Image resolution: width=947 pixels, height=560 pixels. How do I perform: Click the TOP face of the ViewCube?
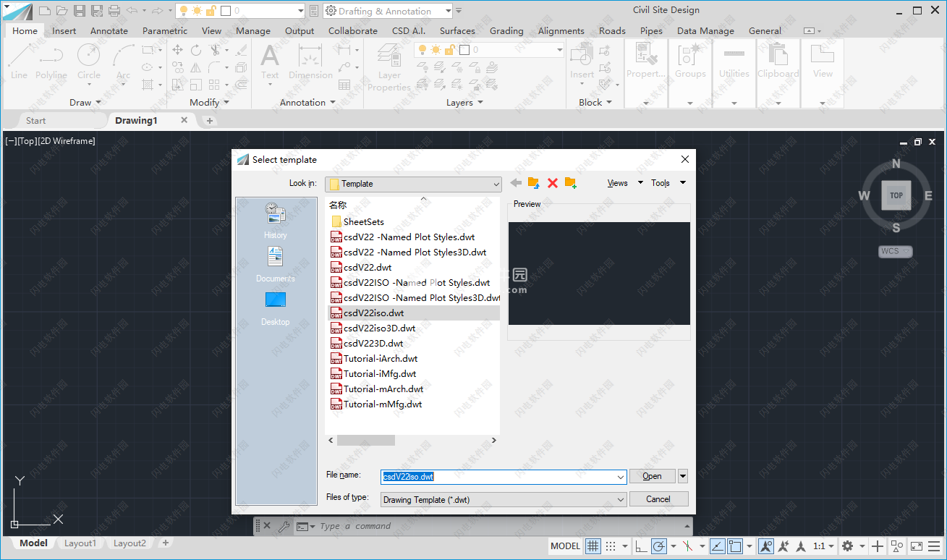[x=896, y=195]
